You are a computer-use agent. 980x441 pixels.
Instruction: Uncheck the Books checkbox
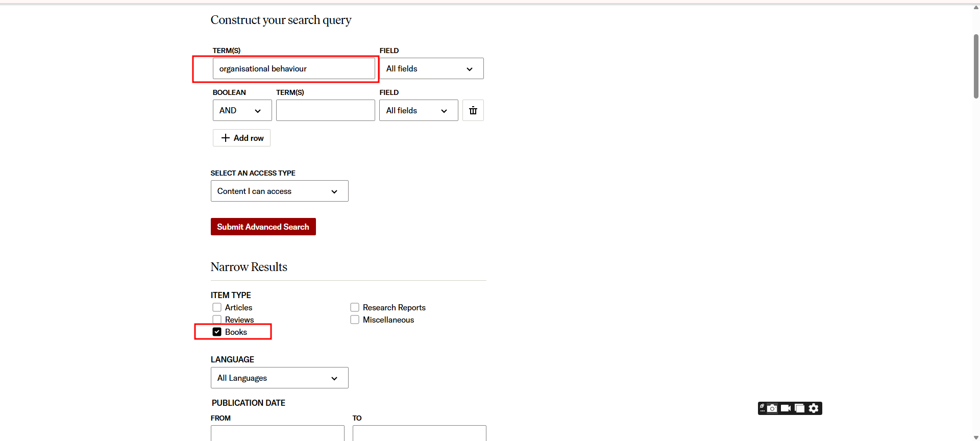coord(217,332)
